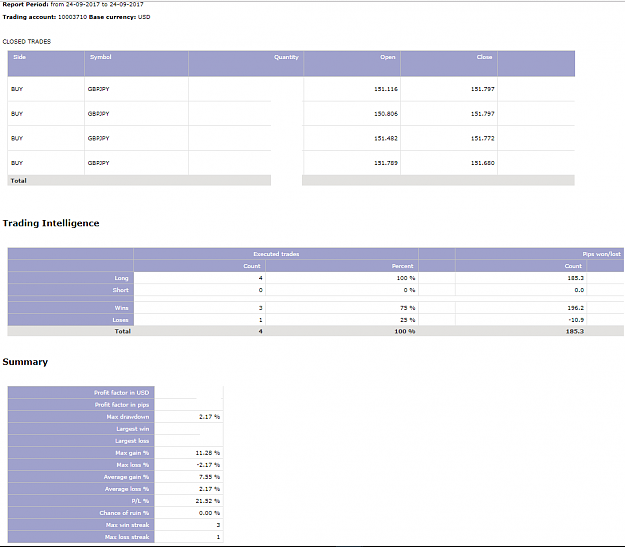This screenshot has height=547, width=625.
Task: Select the Max loss streak value 1
Action: point(218,537)
